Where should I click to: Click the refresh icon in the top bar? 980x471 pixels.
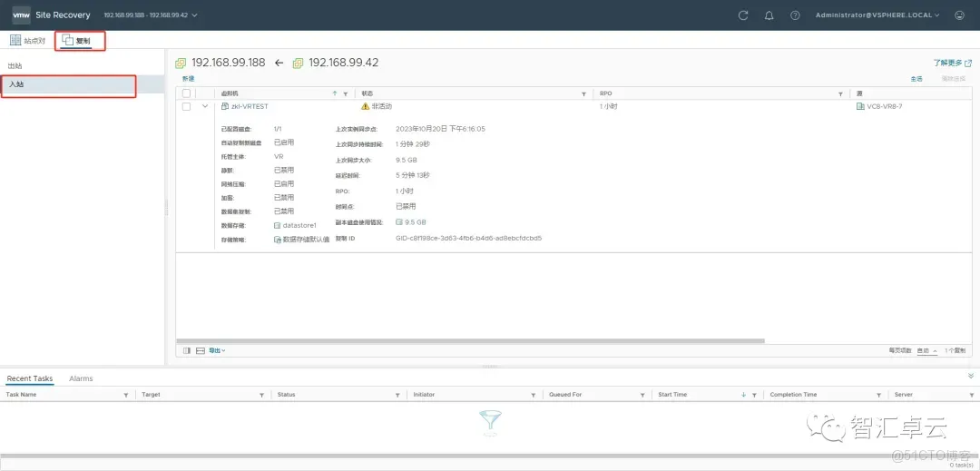click(x=743, y=15)
